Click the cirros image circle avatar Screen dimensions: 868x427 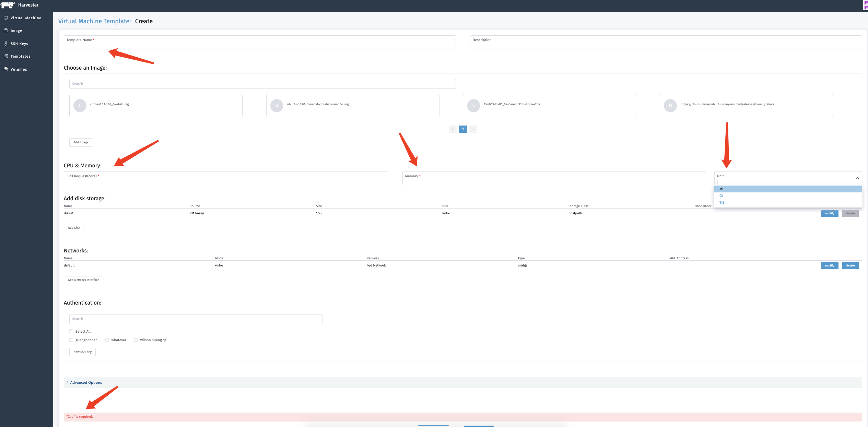point(80,105)
